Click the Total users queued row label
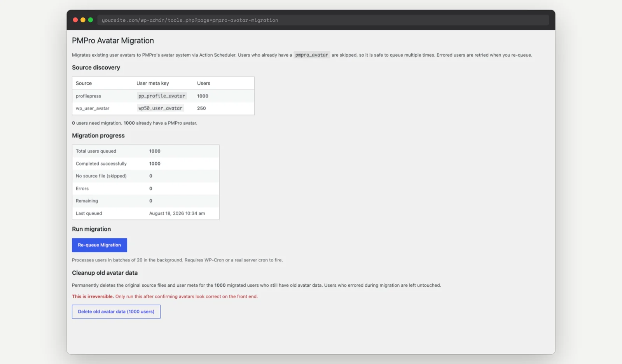The height and width of the screenshot is (364, 622). [x=96, y=151]
